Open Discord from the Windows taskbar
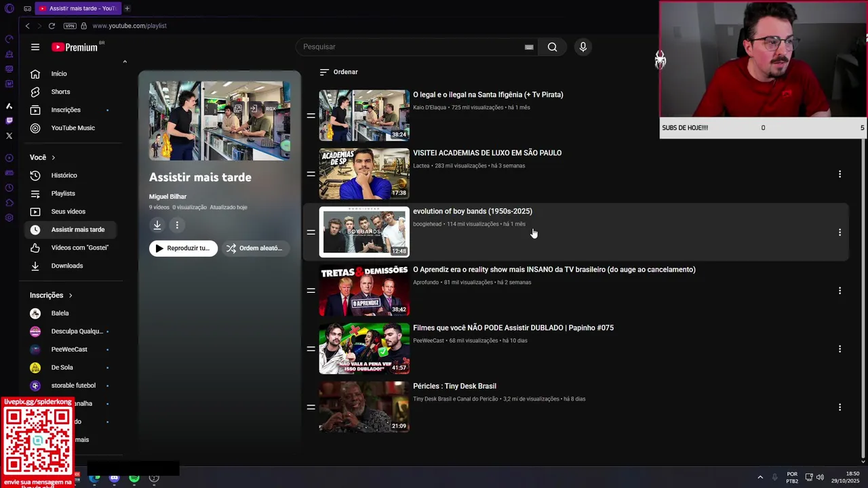 (114, 478)
